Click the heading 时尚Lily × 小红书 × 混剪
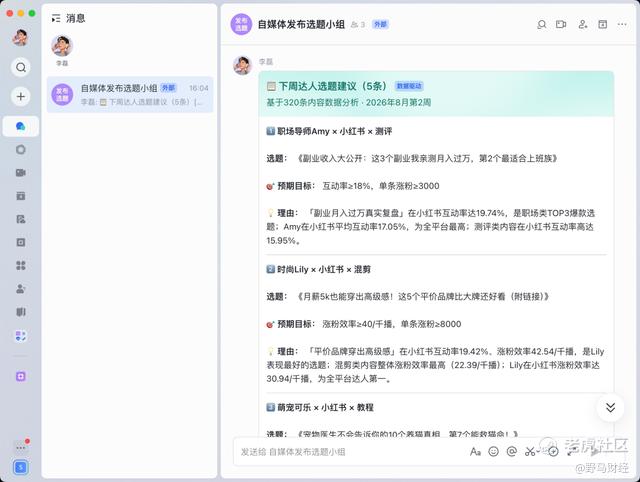640x482 pixels. point(324,269)
